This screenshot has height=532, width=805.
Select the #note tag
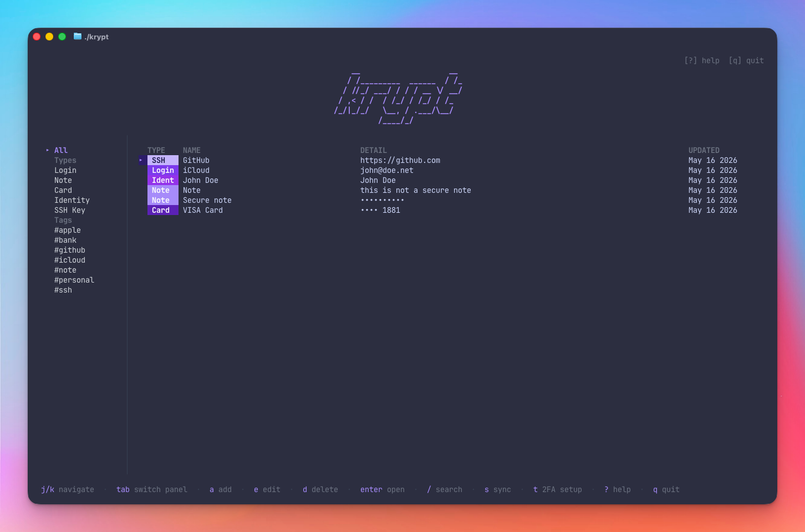65,270
